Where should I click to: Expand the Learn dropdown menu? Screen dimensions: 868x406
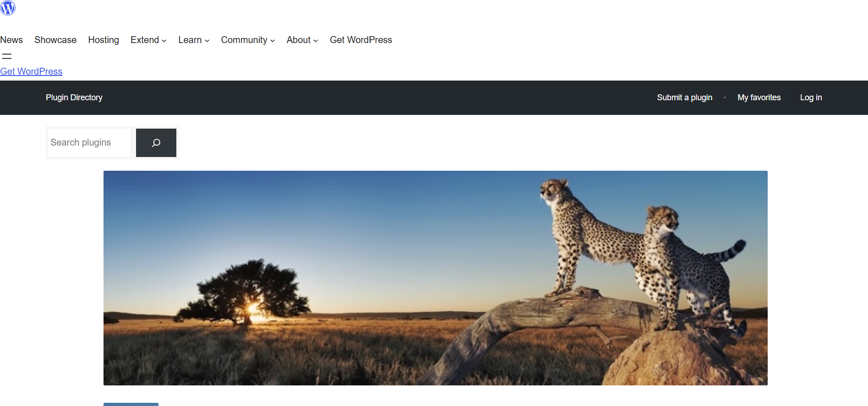pyautogui.click(x=194, y=40)
